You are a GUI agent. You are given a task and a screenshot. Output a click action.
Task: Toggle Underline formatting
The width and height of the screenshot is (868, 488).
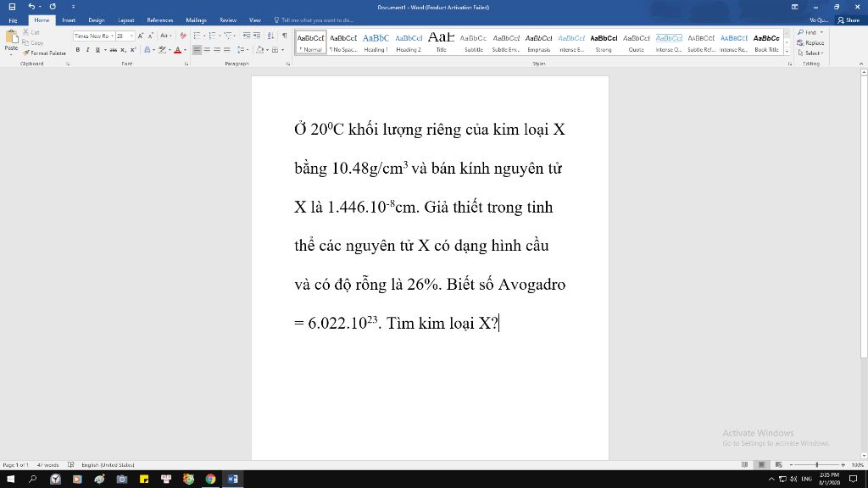pos(97,50)
